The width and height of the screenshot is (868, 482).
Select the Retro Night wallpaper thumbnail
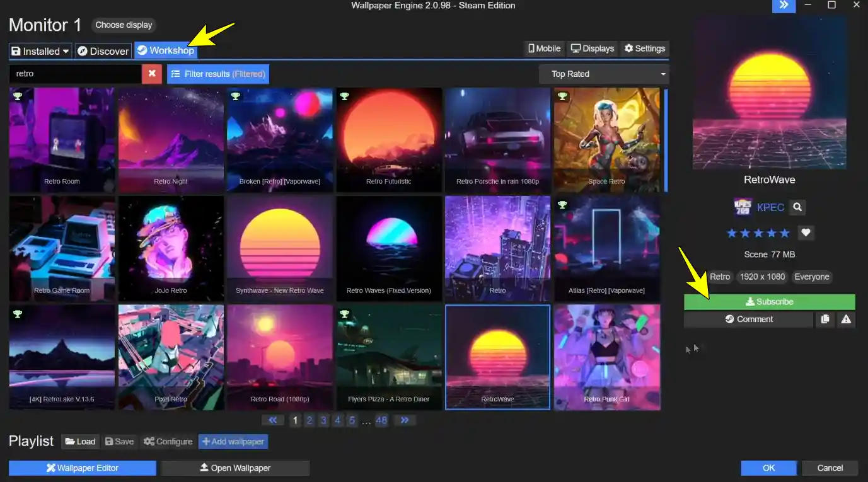pyautogui.click(x=171, y=139)
